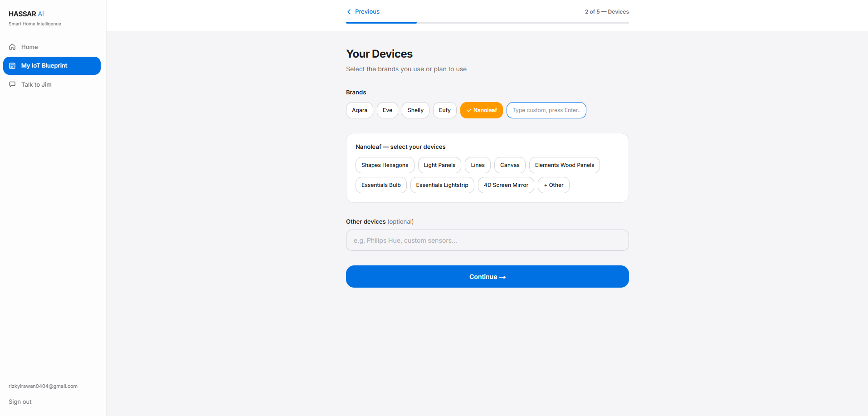This screenshot has height=416, width=868.
Task: Click the 'Your Devices' heading
Action: click(379, 54)
